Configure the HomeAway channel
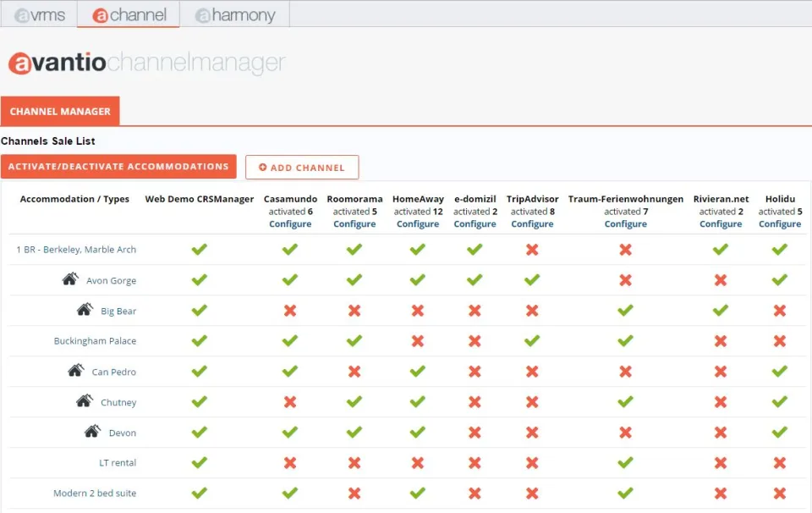The height and width of the screenshot is (513, 812). tap(418, 223)
